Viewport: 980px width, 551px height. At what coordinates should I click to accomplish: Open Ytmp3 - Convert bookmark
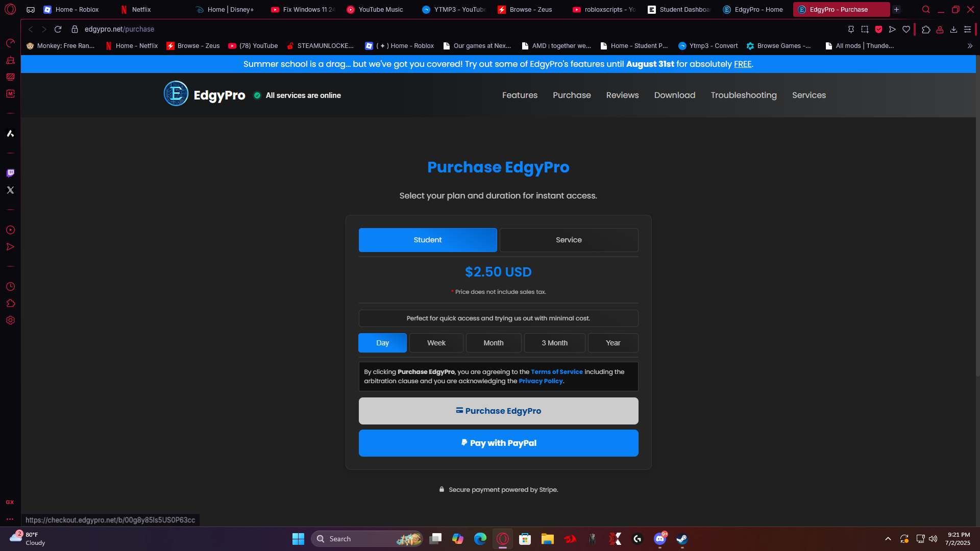pyautogui.click(x=708, y=46)
